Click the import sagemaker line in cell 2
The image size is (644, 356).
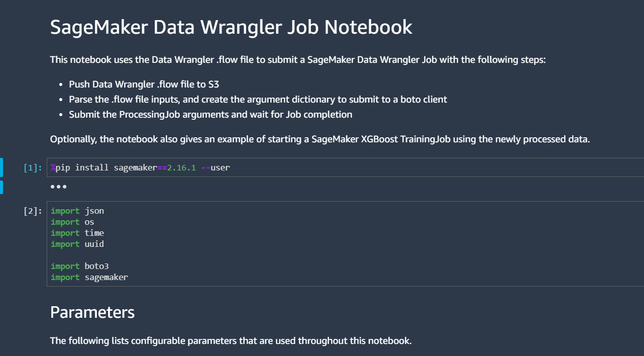(89, 277)
